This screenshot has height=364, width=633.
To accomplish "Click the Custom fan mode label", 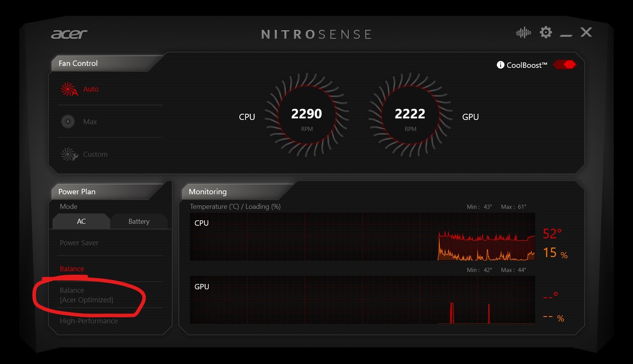I will (95, 154).
